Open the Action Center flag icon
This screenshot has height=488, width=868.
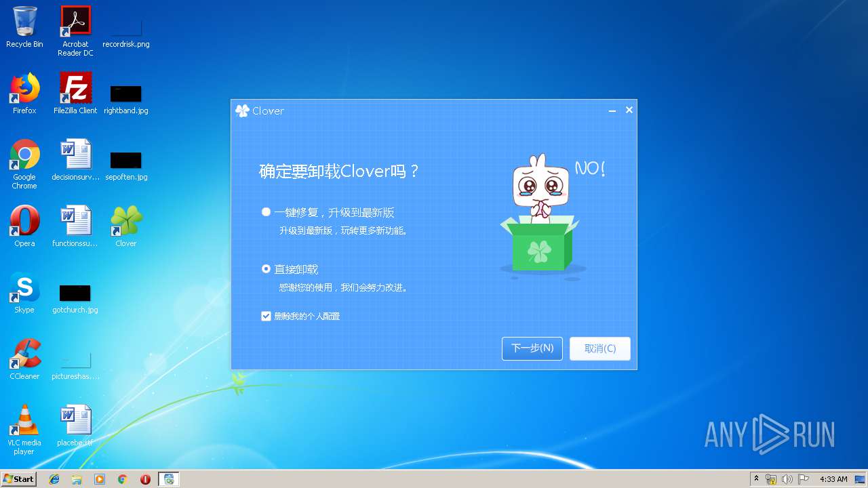pos(803,479)
